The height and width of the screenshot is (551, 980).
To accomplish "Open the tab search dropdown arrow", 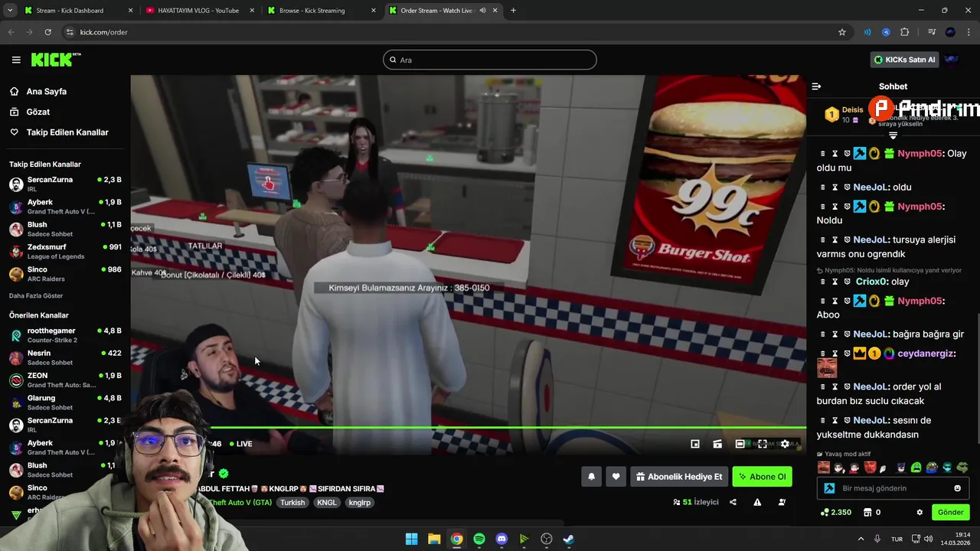I will (x=10, y=11).
